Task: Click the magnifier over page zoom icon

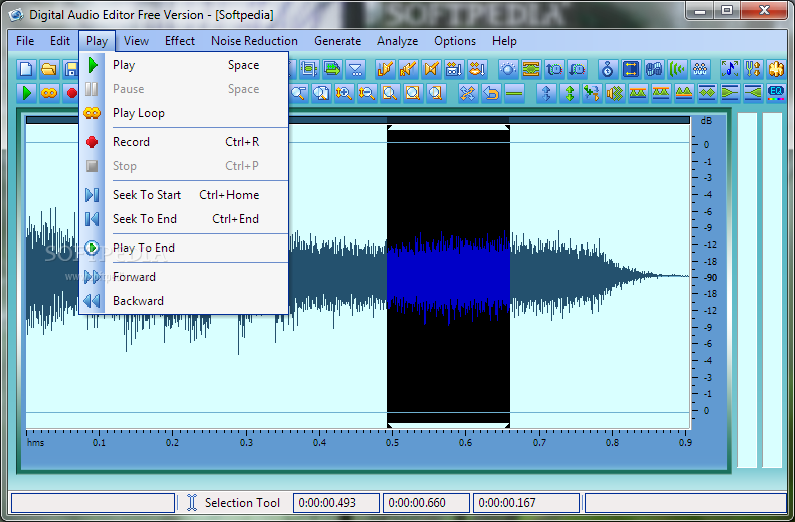Action: (x=321, y=93)
